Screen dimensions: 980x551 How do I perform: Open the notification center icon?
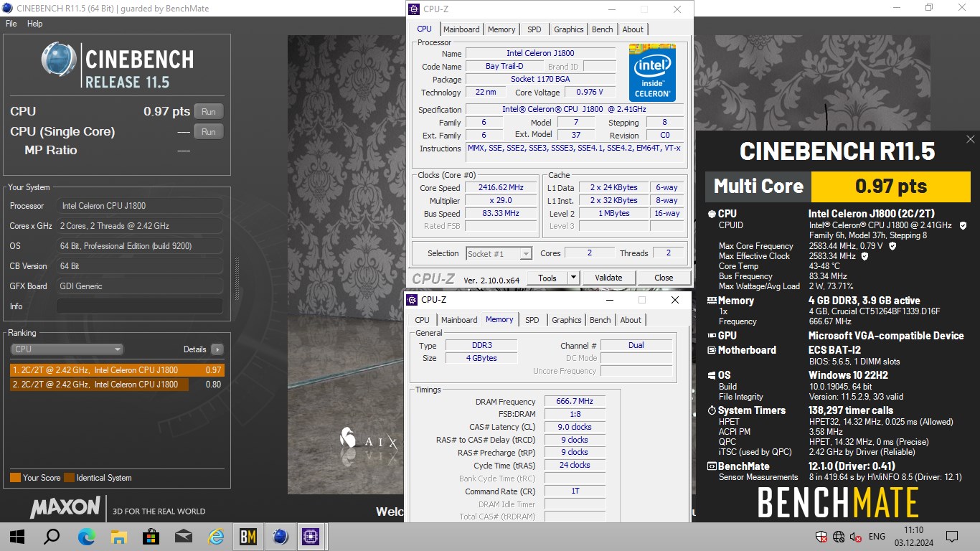pos(952,537)
